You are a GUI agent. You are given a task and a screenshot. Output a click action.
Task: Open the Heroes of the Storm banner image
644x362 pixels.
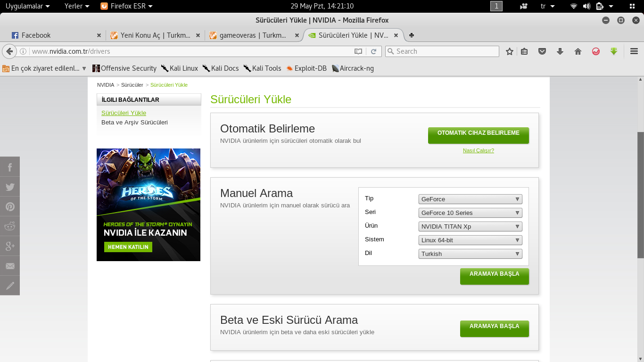149,205
